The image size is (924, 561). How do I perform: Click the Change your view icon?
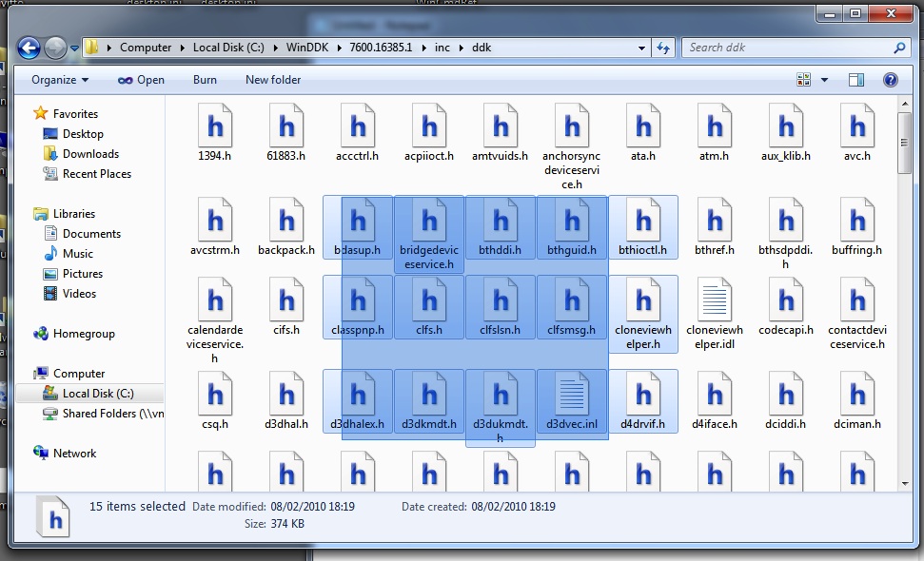point(803,80)
